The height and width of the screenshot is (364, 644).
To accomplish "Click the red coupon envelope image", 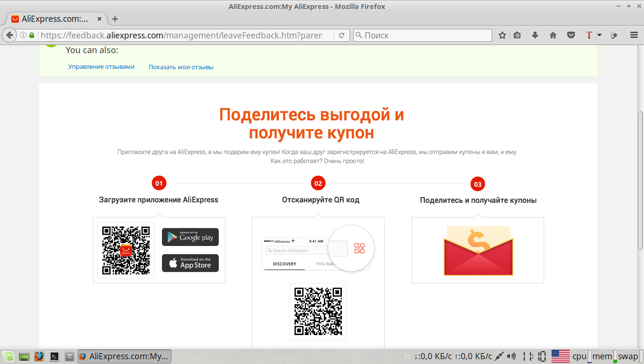I will click(x=478, y=251).
